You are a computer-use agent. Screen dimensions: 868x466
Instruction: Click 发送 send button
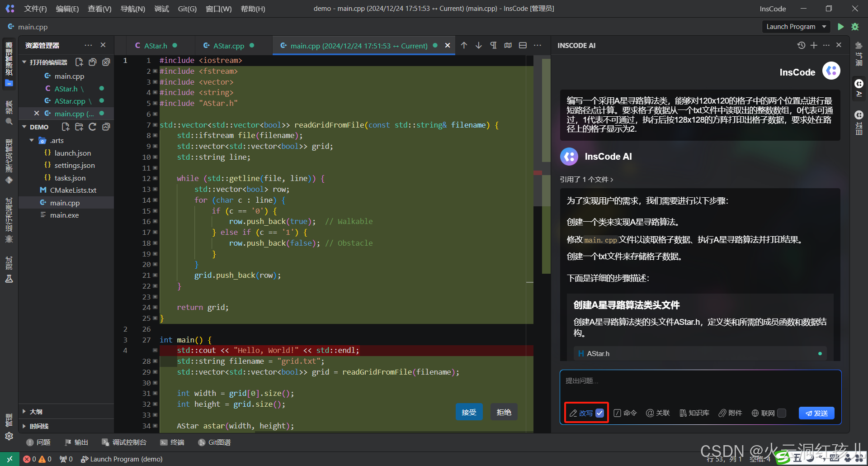click(816, 413)
